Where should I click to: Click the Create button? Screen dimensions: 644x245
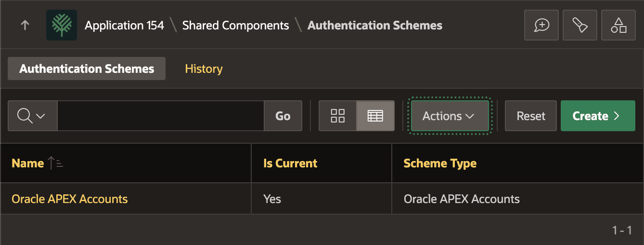pyautogui.click(x=598, y=116)
